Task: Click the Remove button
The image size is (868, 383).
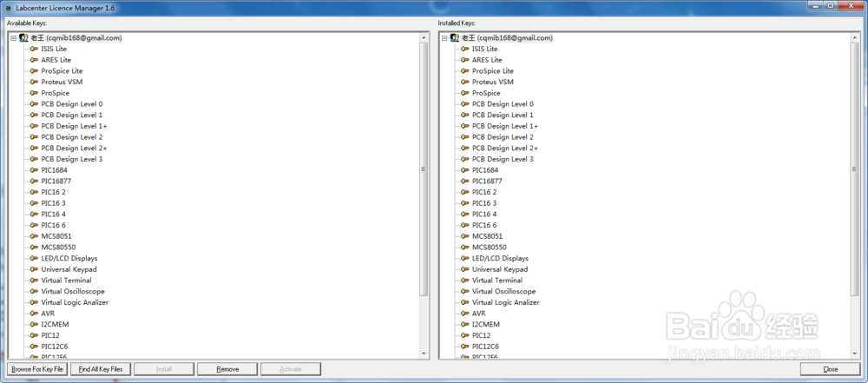Action: pyautogui.click(x=227, y=369)
